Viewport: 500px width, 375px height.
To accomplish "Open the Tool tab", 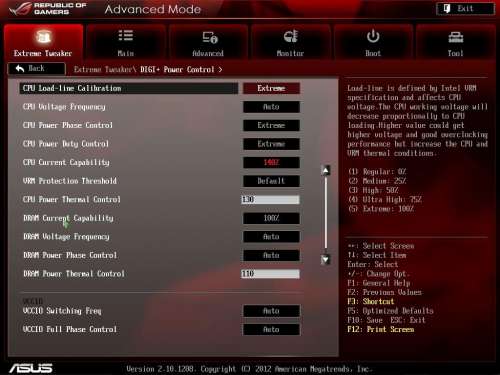I will (x=455, y=42).
